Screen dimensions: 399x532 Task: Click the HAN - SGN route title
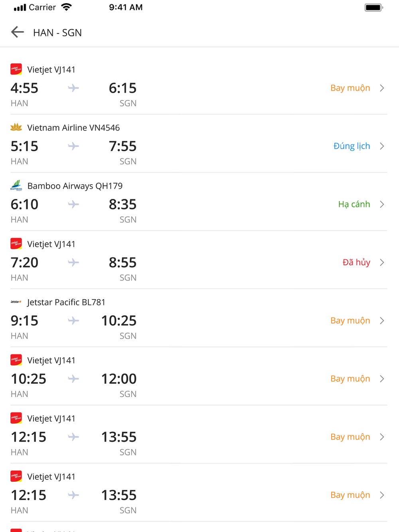[57, 33]
